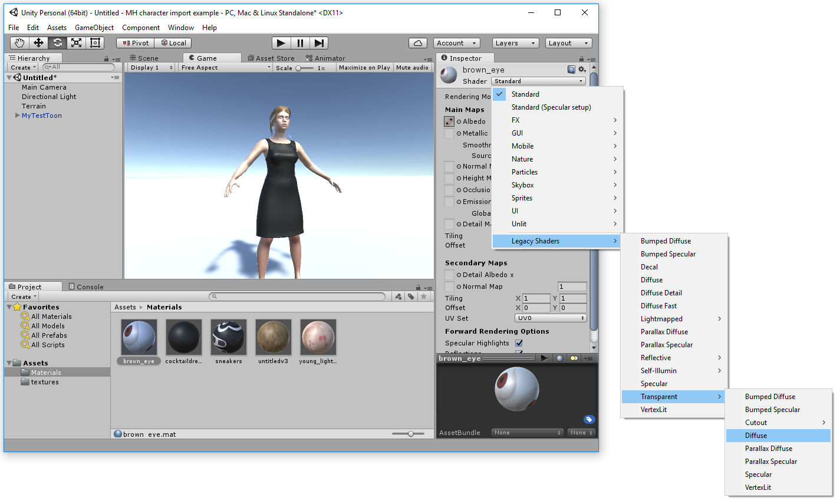Image resolution: width=840 pixels, height=504 pixels.
Task: Open the Account dropdown
Action: pos(457,43)
